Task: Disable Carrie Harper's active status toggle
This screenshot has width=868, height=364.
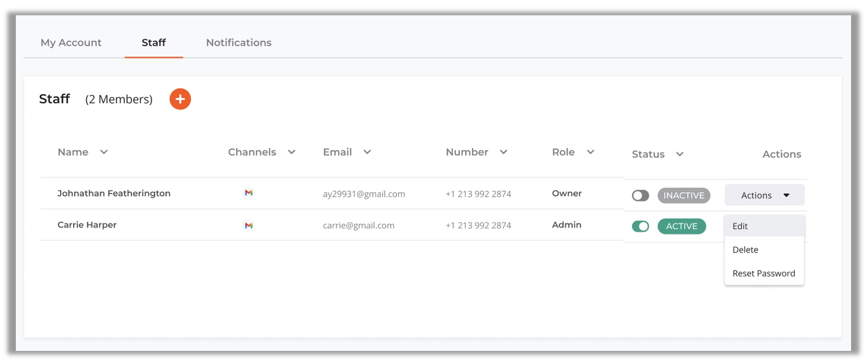Action: point(640,226)
